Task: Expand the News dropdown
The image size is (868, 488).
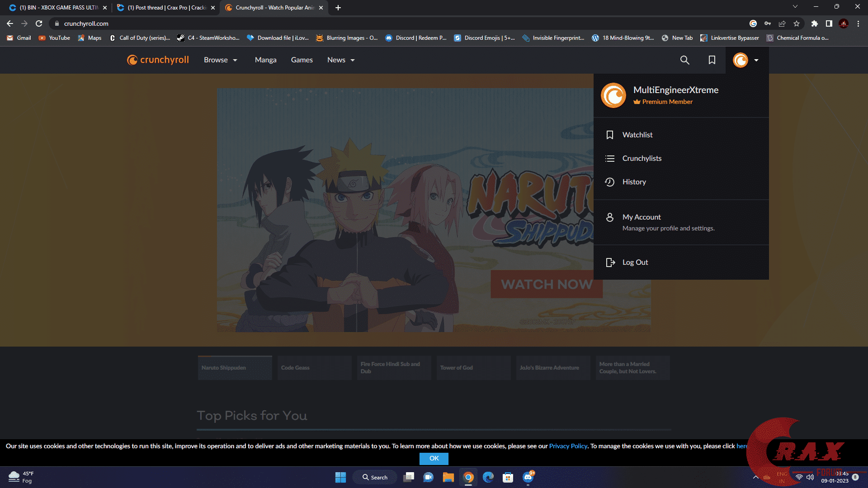Action: (340, 60)
